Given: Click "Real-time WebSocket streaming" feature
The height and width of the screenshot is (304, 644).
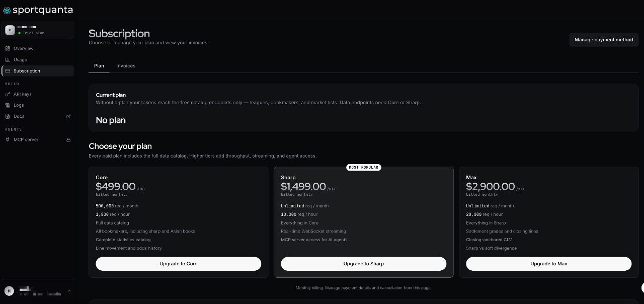Looking at the screenshot, I should pyautogui.click(x=313, y=231).
